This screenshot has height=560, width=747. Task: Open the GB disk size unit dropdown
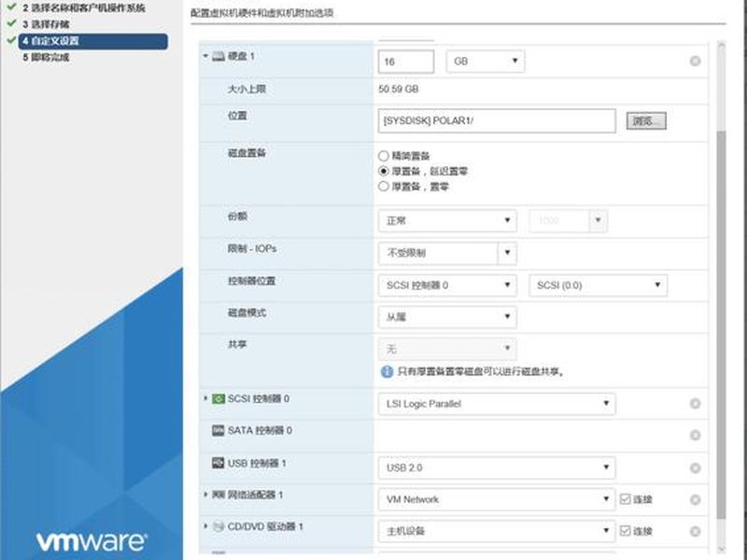(486, 62)
